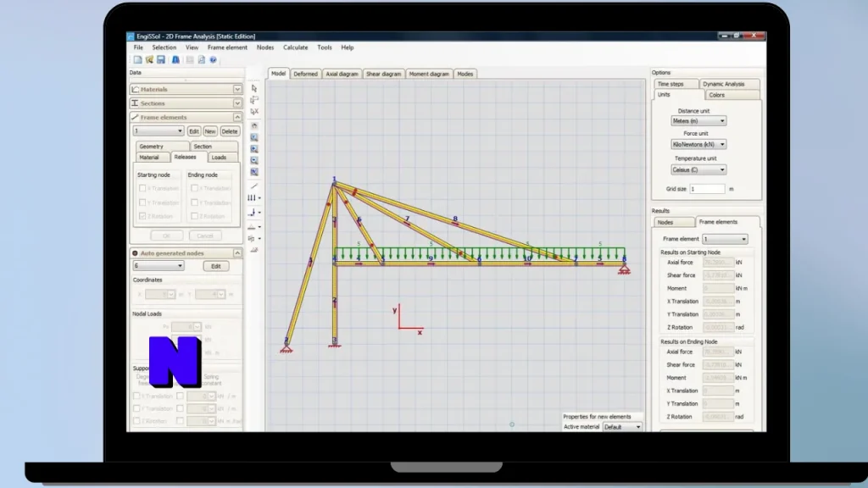Click the last vertical toolbar icon
Screen dimensions: 868x488
click(254, 250)
